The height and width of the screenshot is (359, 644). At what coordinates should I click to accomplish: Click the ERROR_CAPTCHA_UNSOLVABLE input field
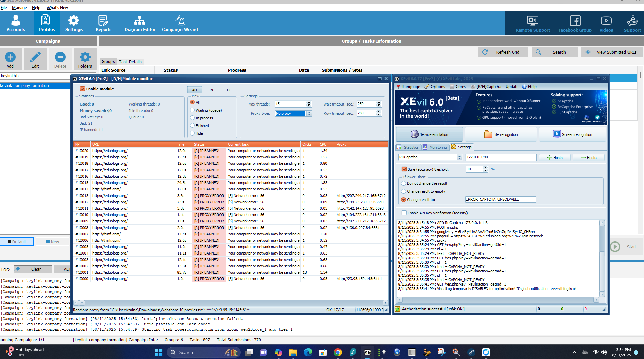click(x=500, y=199)
